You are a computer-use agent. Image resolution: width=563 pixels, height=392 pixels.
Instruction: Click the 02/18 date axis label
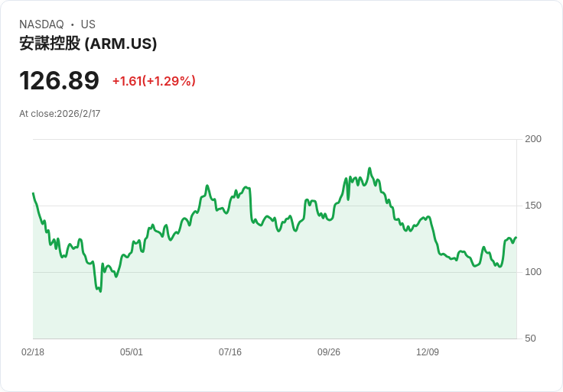click(33, 352)
